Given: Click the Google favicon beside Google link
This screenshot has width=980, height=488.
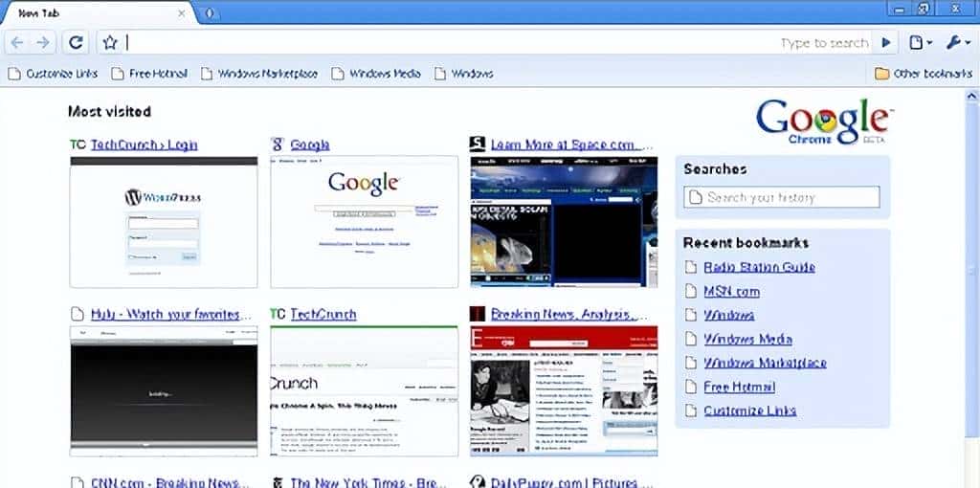Looking at the screenshot, I should click(x=278, y=144).
